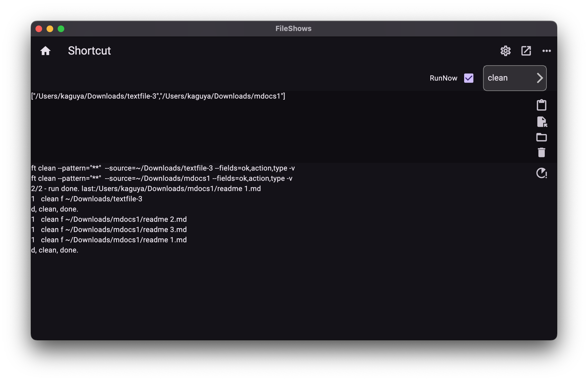Screen dimensions: 588x381
Task: Click the run status clock icon
Action: coord(541,173)
